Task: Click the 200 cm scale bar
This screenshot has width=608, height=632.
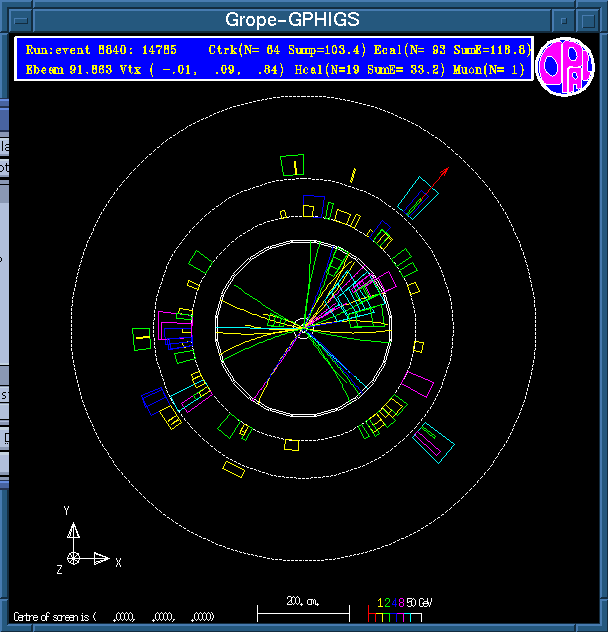Action: point(303,608)
